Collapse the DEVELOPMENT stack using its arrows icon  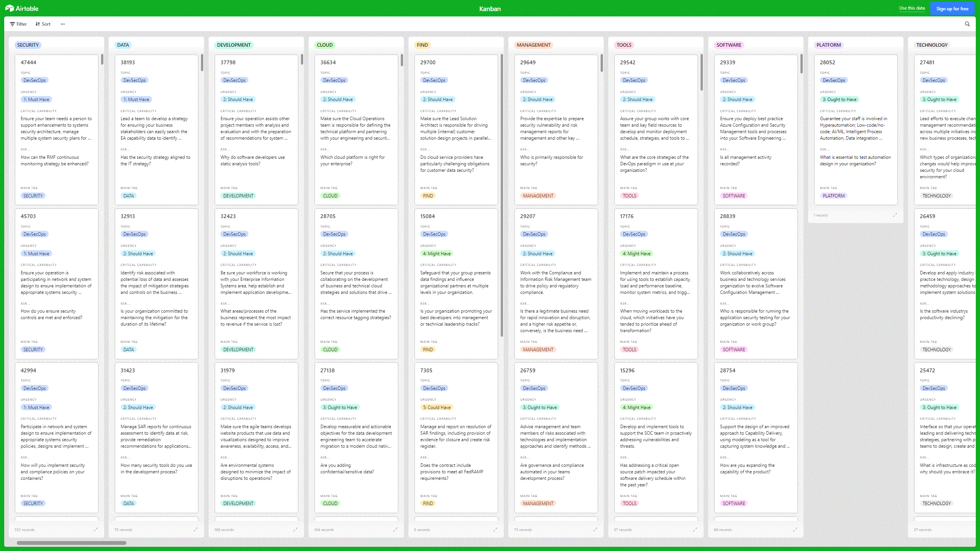[296, 530]
